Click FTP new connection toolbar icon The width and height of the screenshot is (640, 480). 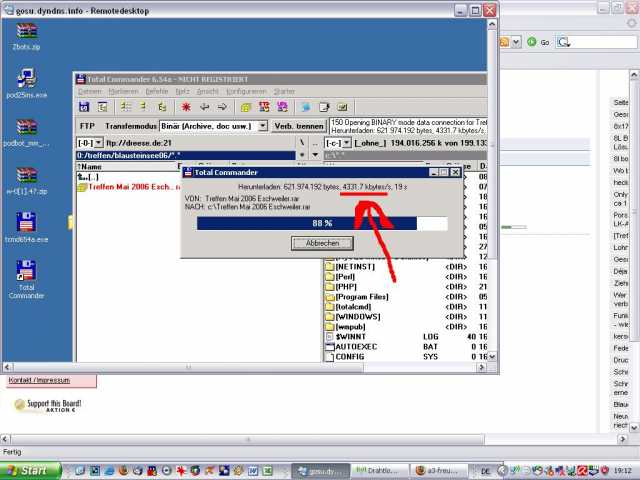[282, 107]
